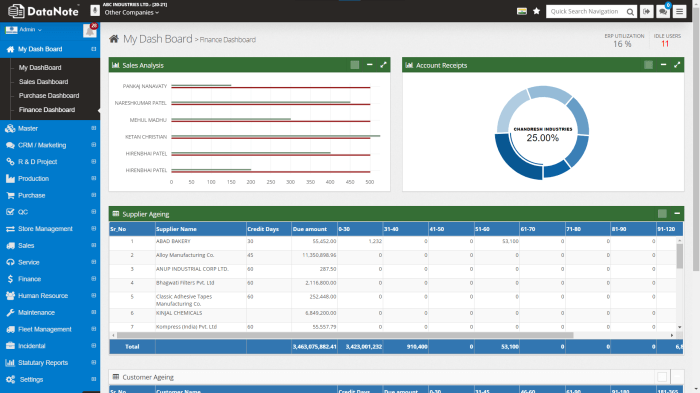Expand the Finance section

[94, 279]
